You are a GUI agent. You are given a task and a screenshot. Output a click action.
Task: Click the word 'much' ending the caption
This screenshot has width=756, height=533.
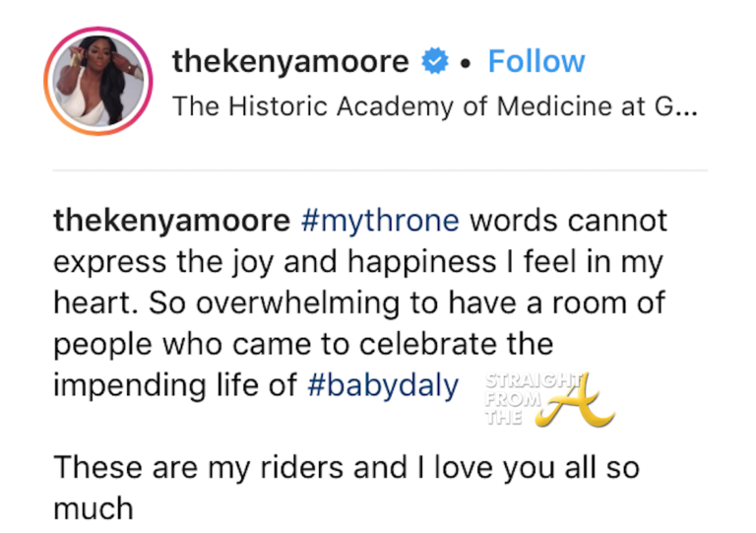[x=94, y=508]
